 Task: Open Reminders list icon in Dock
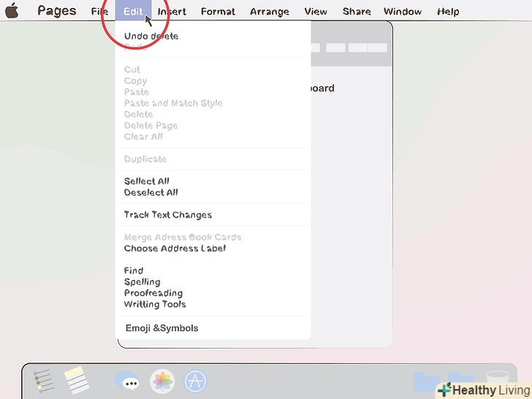44,381
